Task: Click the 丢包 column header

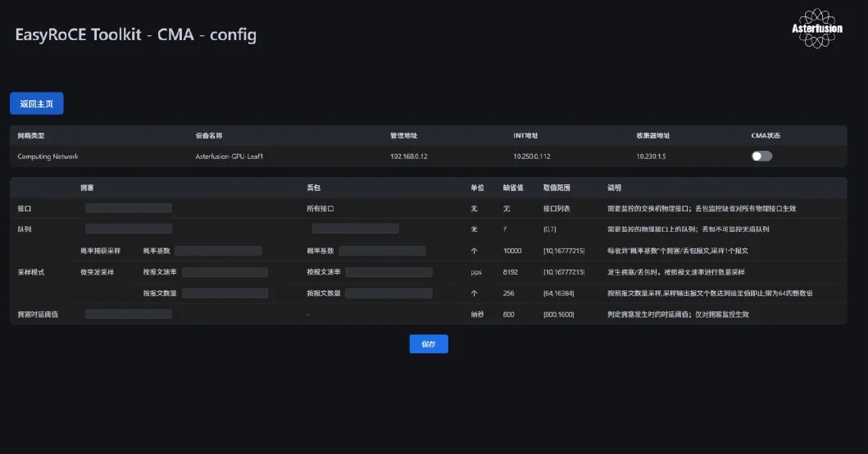Action: pos(313,188)
